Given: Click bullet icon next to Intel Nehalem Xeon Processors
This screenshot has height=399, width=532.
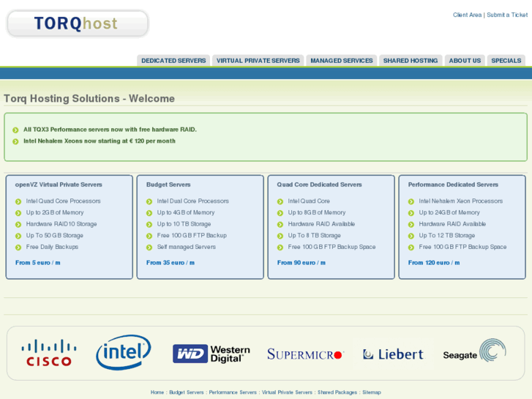Looking at the screenshot, I should coord(411,202).
